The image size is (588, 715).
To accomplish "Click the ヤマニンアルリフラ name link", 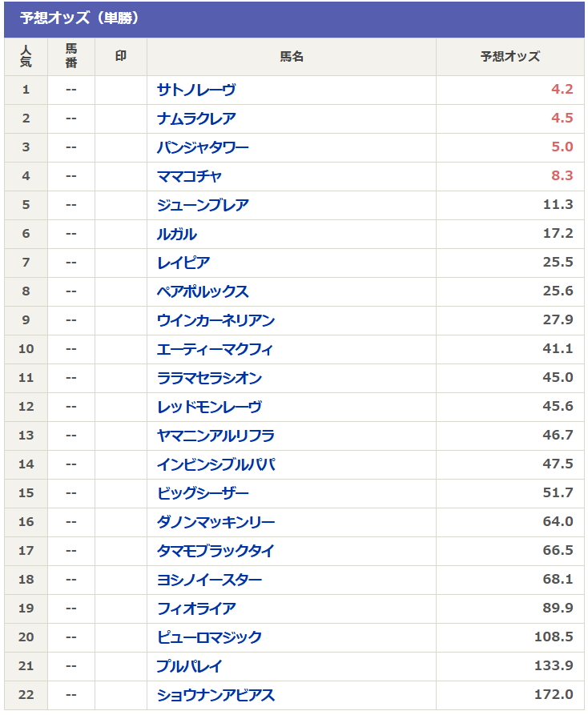I will click(x=215, y=436).
